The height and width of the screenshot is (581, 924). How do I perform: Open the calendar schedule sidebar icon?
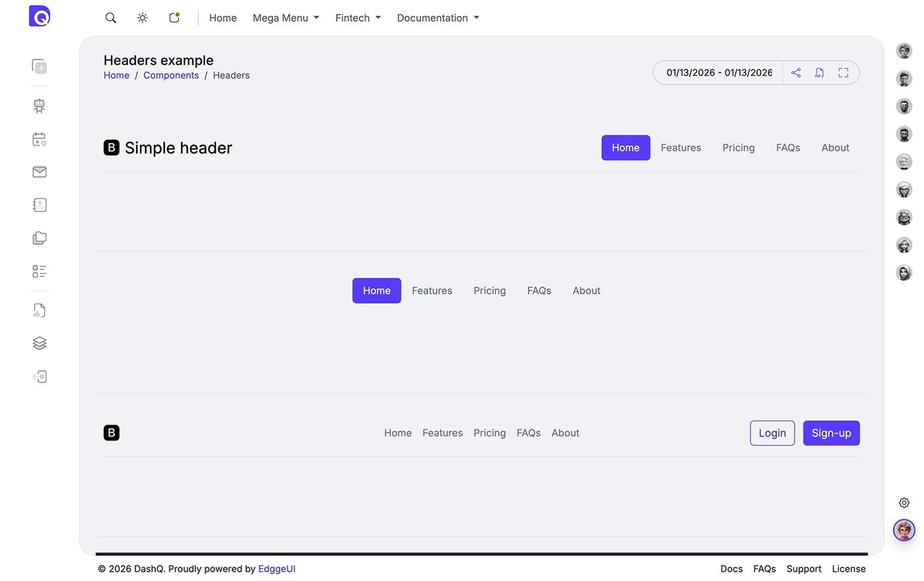[x=40, y=139]
